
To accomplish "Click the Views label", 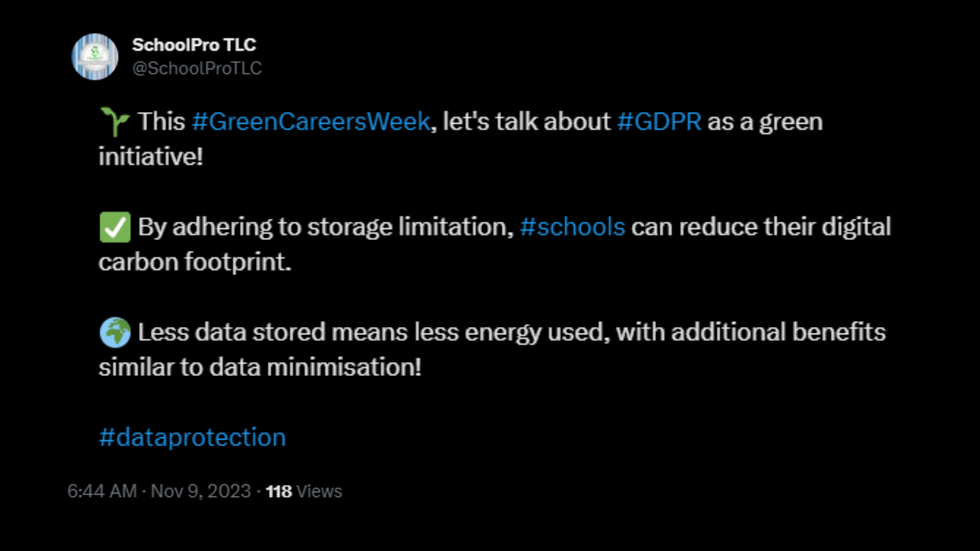I will (319, 492).
